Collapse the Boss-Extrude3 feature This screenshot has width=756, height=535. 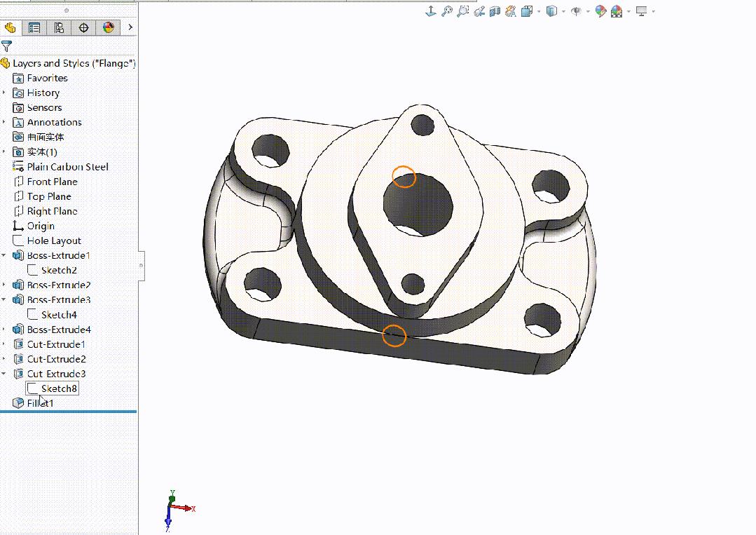point(4,299)
